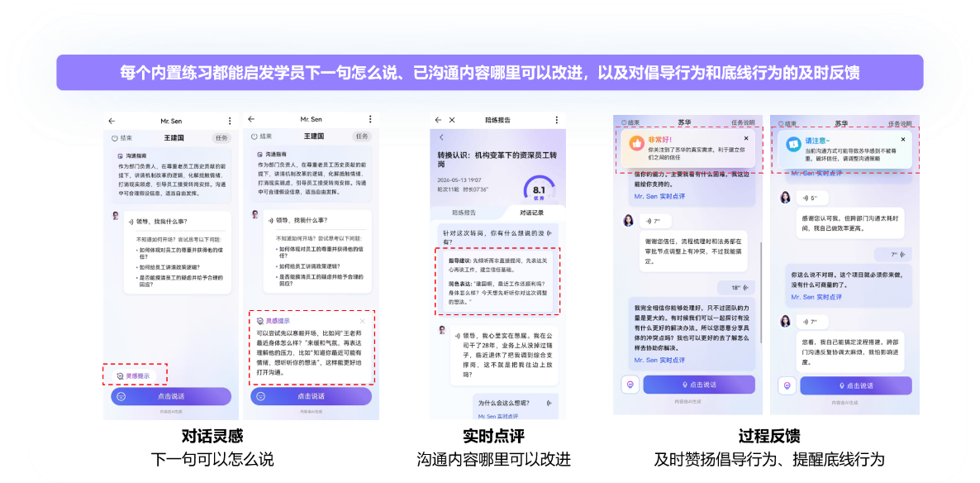Play the 5'' voice message bubble

pyautogui.click(x=811, y=198)
